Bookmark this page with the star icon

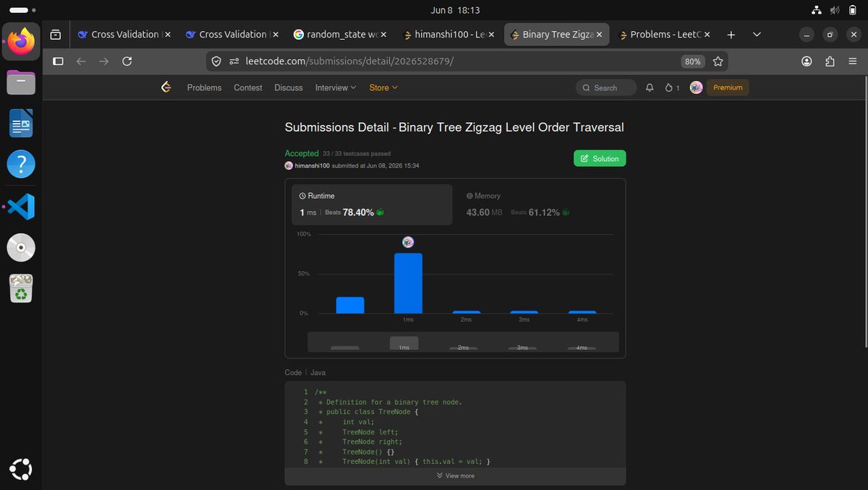[718, 61]
